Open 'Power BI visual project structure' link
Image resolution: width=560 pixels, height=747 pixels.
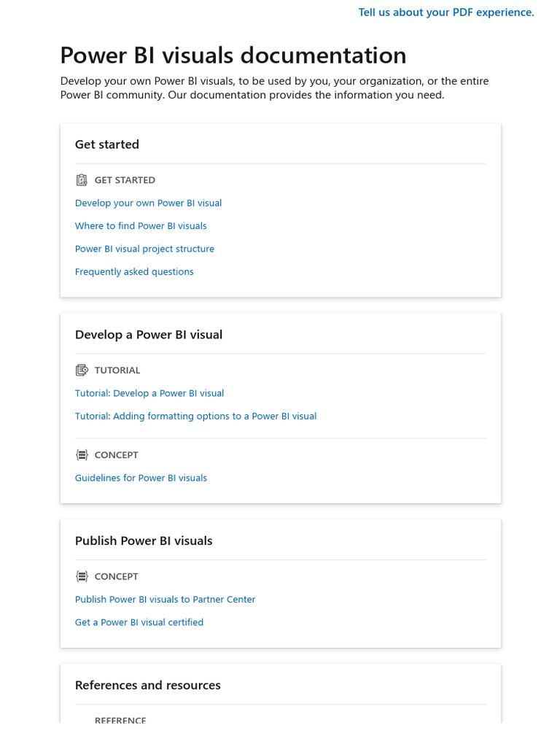coord(144,249)
